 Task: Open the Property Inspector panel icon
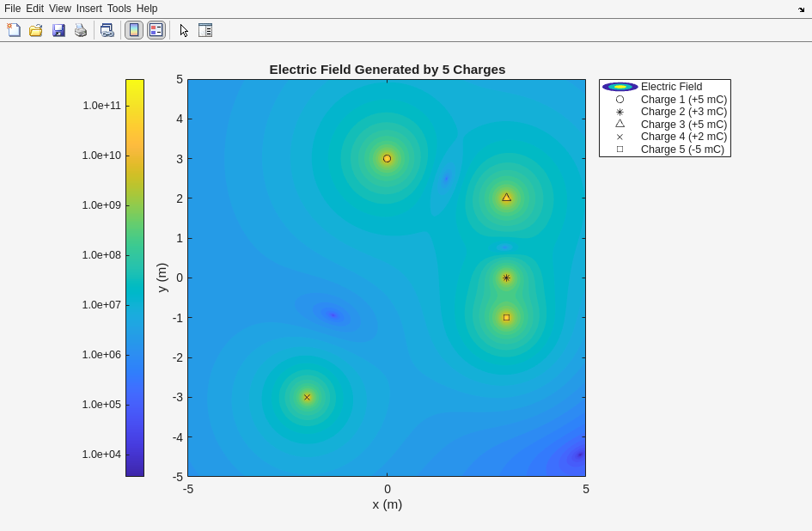[205, 30]
